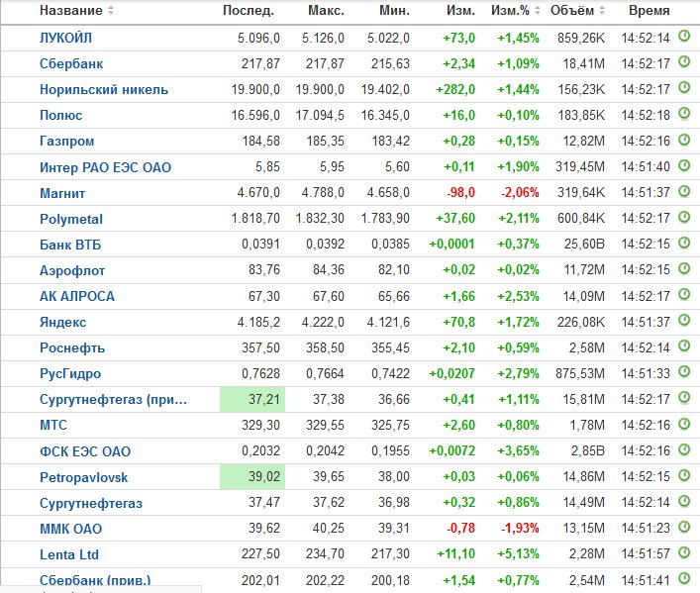Open the МТС stock link

tap(53, 425)
